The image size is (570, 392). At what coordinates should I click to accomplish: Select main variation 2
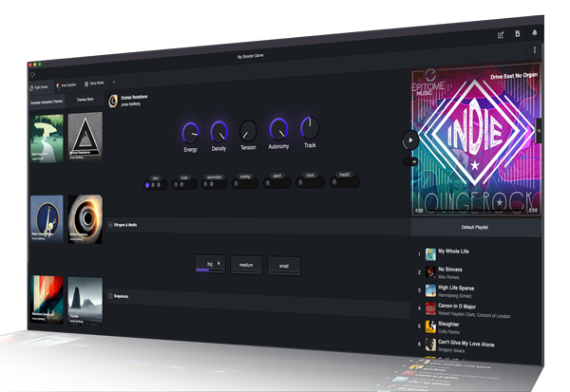click(181, 184)
